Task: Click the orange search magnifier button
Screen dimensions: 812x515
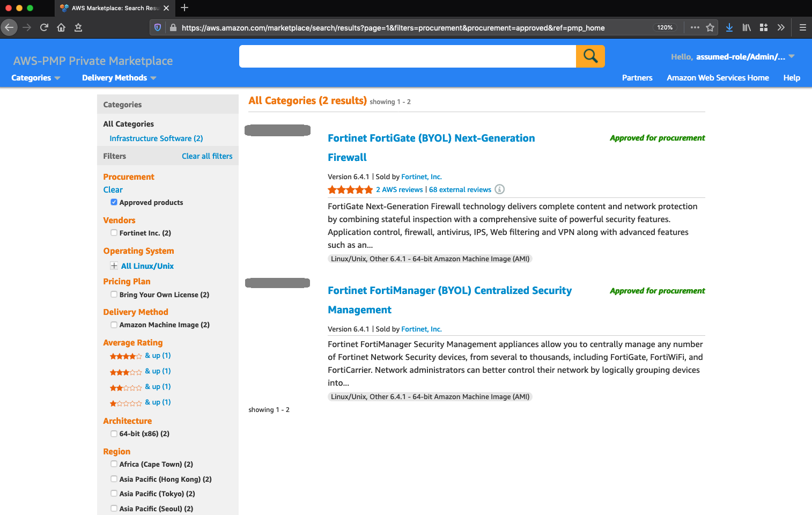Action: [x=590, y=56]
